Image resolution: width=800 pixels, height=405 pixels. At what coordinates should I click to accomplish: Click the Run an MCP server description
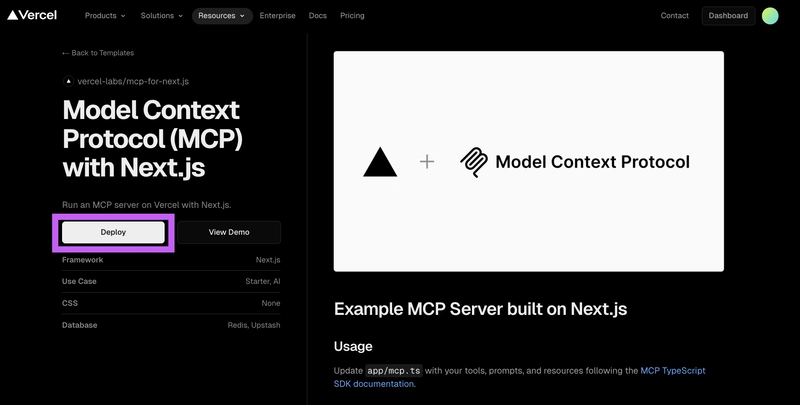147,205
